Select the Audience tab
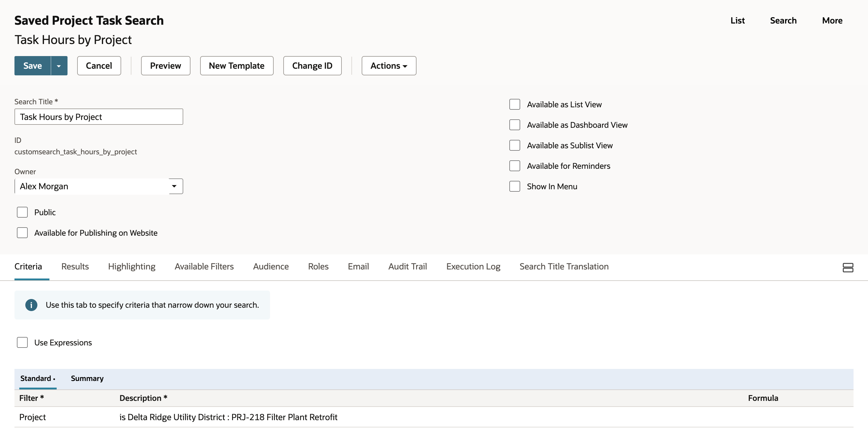 [x=271, y=266]
